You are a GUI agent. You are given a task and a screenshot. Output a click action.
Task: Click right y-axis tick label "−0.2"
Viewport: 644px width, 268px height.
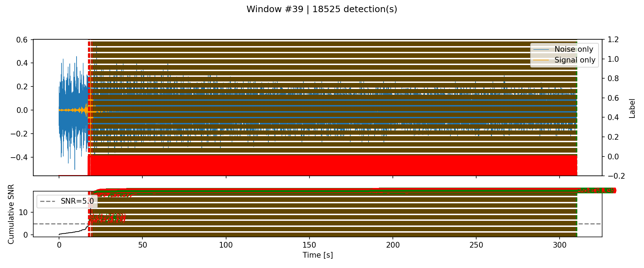[616, 176]
